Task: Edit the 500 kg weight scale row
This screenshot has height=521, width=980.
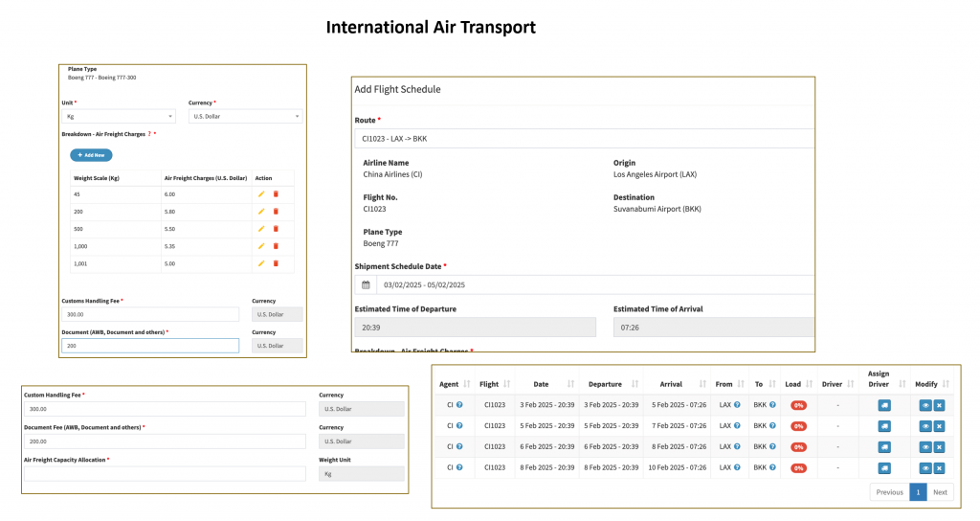Action: pos(261,229)
